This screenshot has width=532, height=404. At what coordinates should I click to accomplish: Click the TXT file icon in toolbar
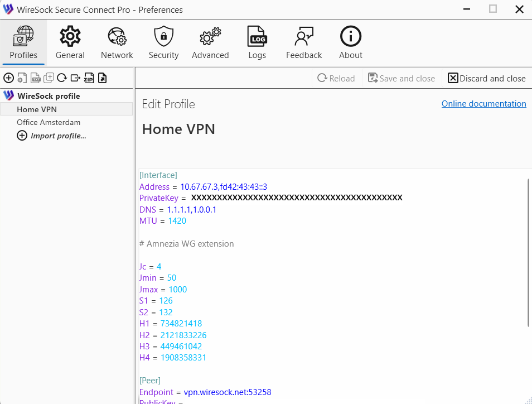35,78
